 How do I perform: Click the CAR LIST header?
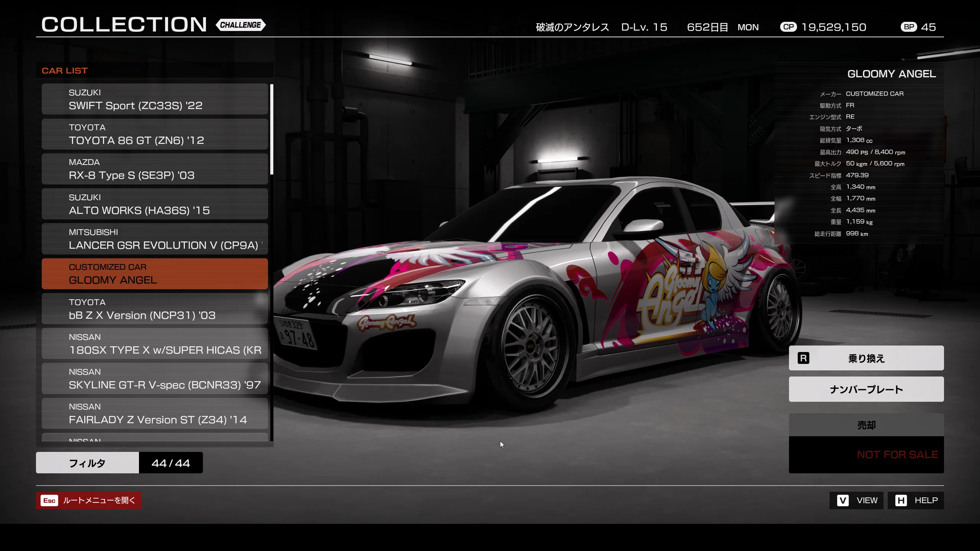coord(65,71)
